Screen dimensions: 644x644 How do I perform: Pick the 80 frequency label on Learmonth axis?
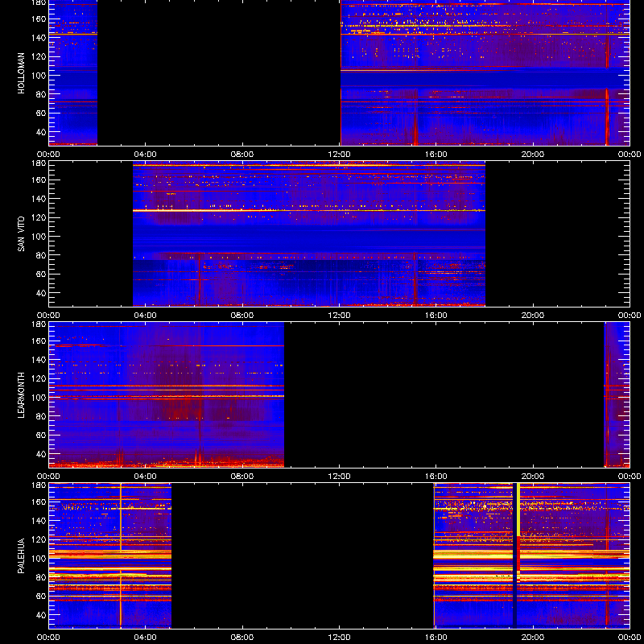(x=41, y=416)
